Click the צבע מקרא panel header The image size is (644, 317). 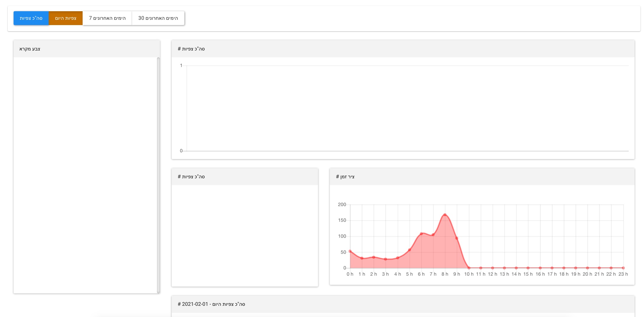(87, 49)
